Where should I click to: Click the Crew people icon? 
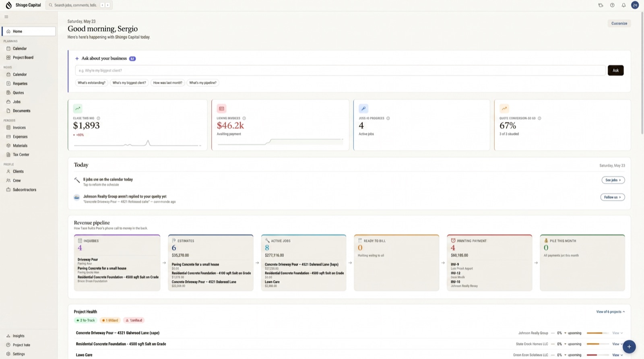[8, 181]
